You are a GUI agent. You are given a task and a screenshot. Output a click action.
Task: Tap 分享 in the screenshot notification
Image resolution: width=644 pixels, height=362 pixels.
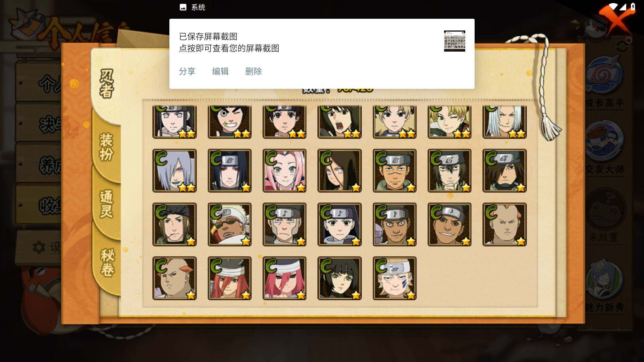187,71
